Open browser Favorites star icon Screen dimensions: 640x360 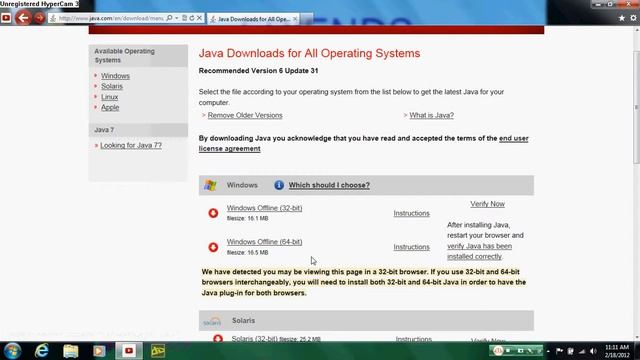click(622, 18)
